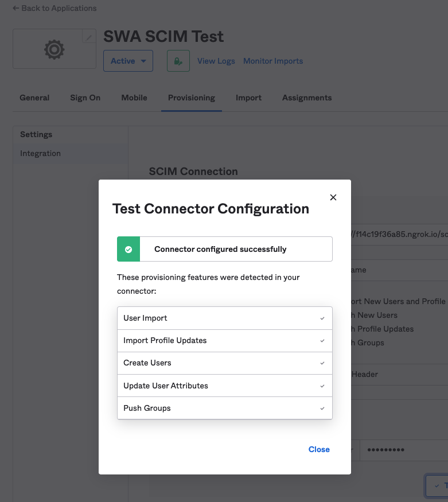The image size is (448, 502).
Task: Click the back arrow to Applications
Action: tap(16, 9)
